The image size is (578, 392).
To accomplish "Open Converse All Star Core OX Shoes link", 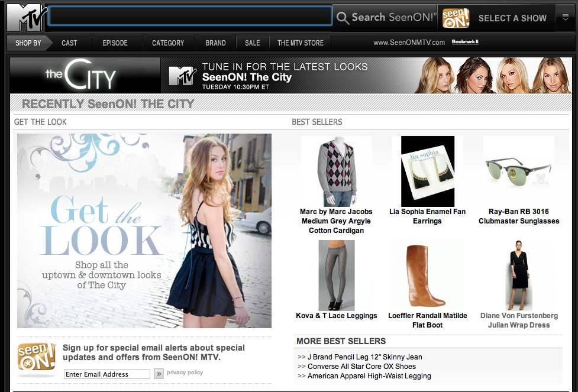I will click(x=361, y=367).
